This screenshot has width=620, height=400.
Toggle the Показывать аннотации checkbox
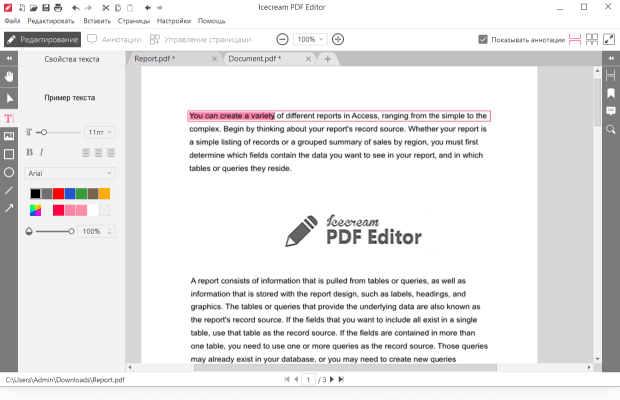point(483,39)
